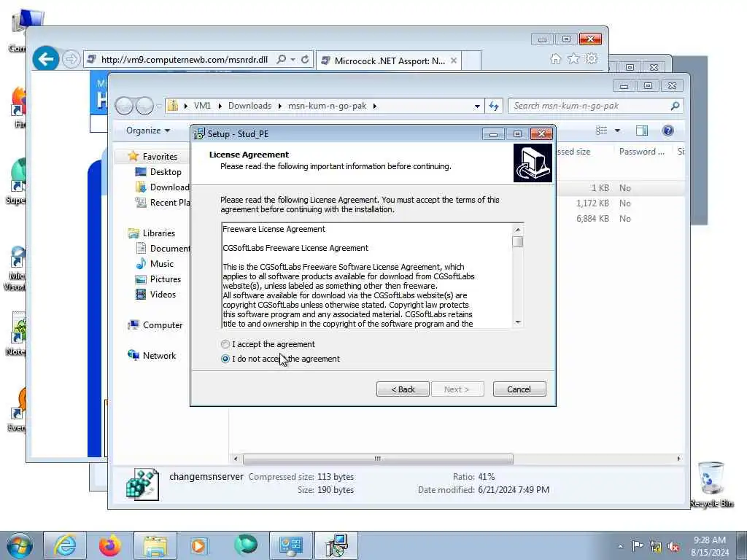The image size is (747, 560).
Task: Click Favorites in Explorer sidebar
Action: pos(160,157)
